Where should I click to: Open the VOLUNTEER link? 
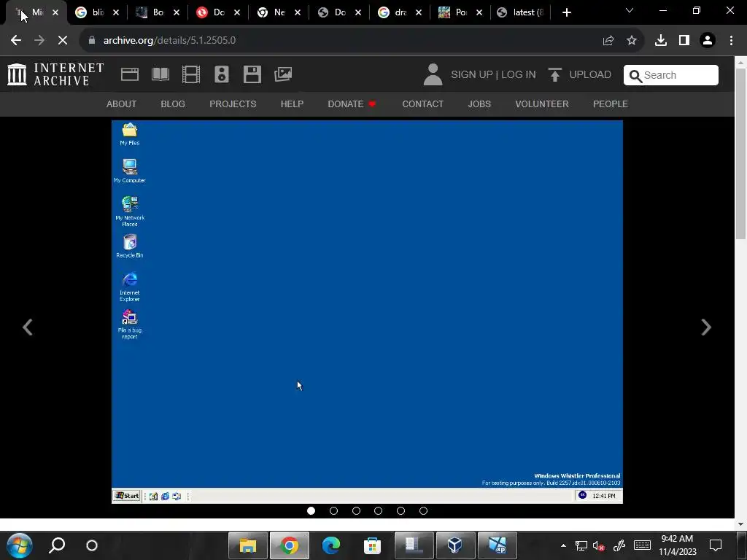click(542, 104)
